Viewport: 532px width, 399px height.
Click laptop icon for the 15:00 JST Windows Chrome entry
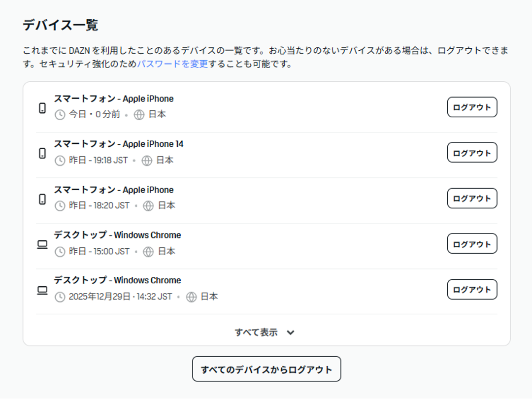pos(42,244)
